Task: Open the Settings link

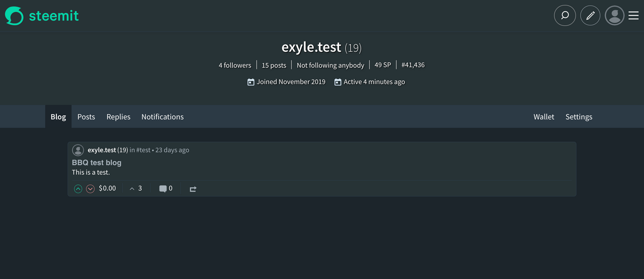Action: [x=579, y=117]
